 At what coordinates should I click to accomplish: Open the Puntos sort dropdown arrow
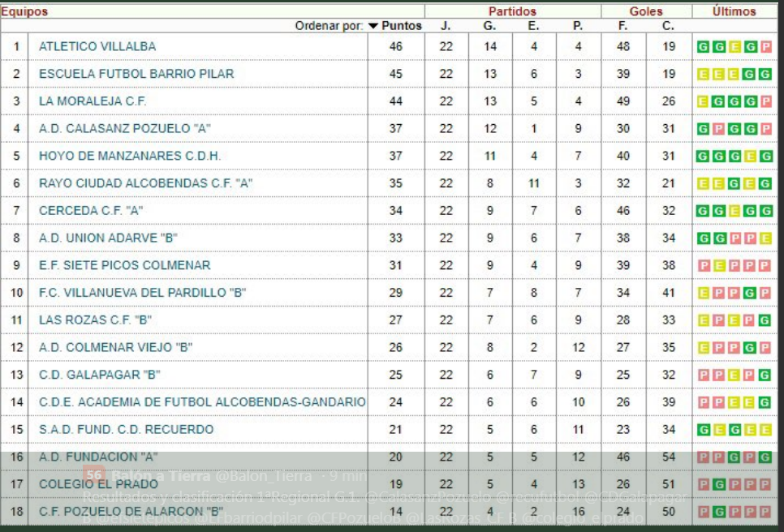coord(373,26)
